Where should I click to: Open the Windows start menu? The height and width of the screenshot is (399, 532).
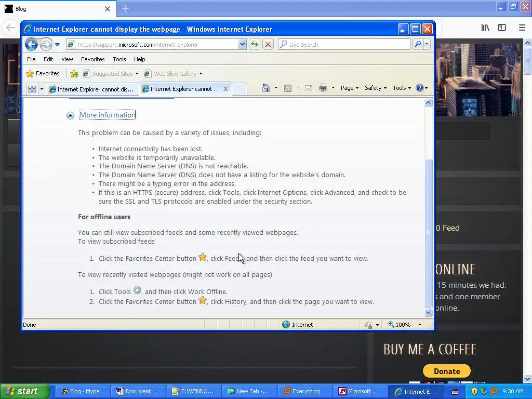(25, 392)
